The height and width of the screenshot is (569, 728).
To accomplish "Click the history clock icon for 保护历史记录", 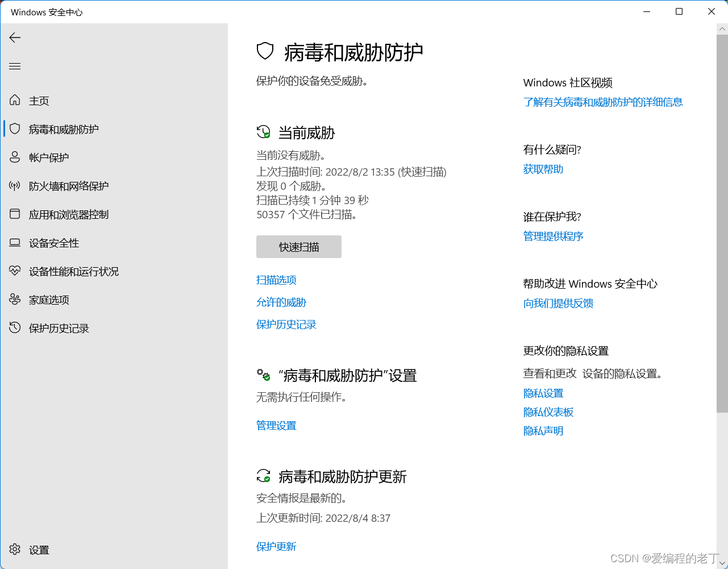I will [15, 328].
